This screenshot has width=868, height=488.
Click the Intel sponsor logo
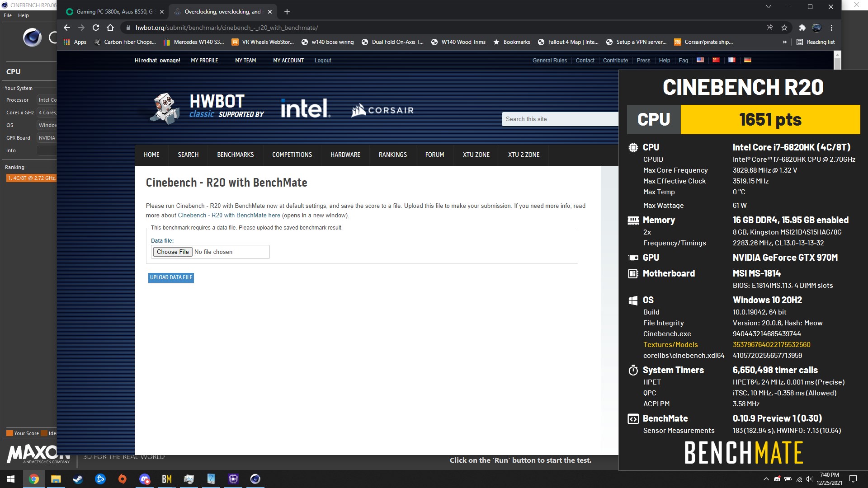[x=305, y=108]
